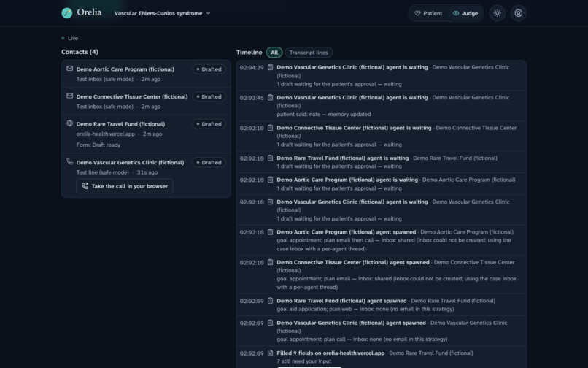Click Drafted badge on Demo Aortic Care Program
The height and width of the screenshot is (368, 588).
pos(209,69)
